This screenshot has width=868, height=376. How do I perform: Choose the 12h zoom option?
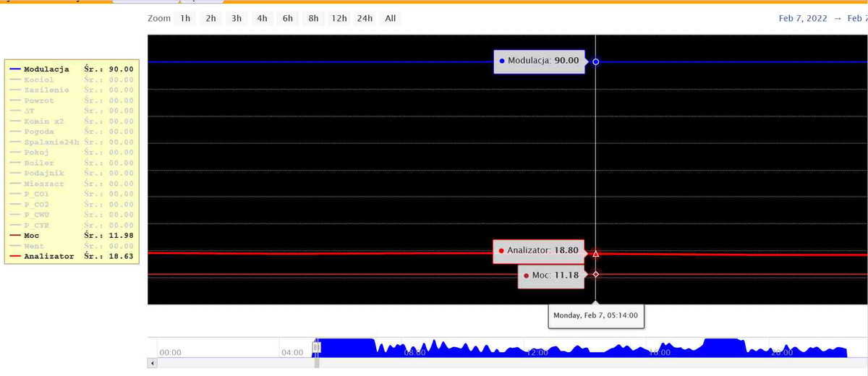(x=339, y=18)
